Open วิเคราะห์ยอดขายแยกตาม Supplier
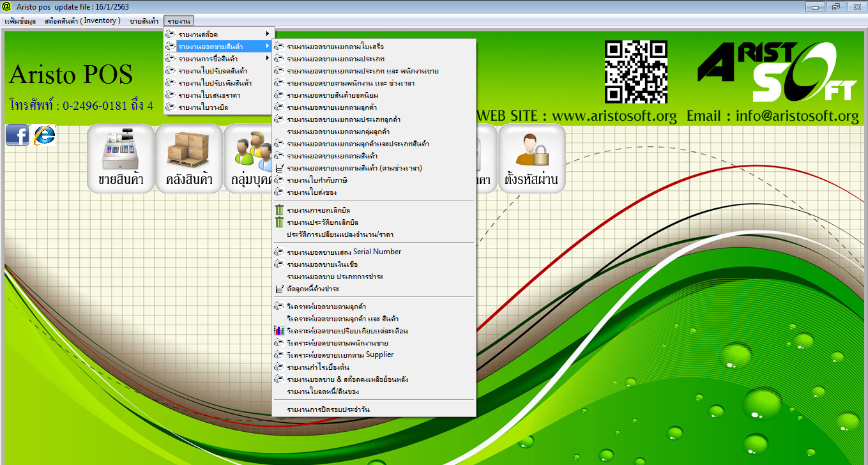 (374, 355)
